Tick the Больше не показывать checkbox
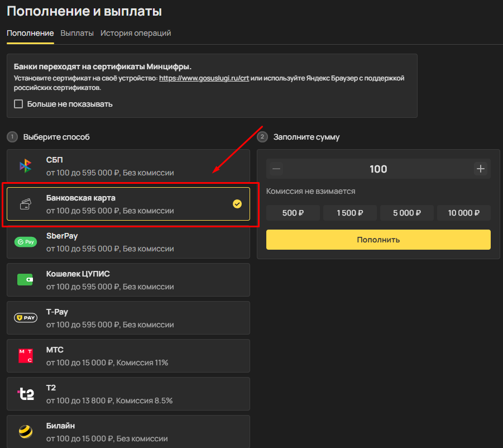Screen dimensions: 503x448 tap(18, 104)
